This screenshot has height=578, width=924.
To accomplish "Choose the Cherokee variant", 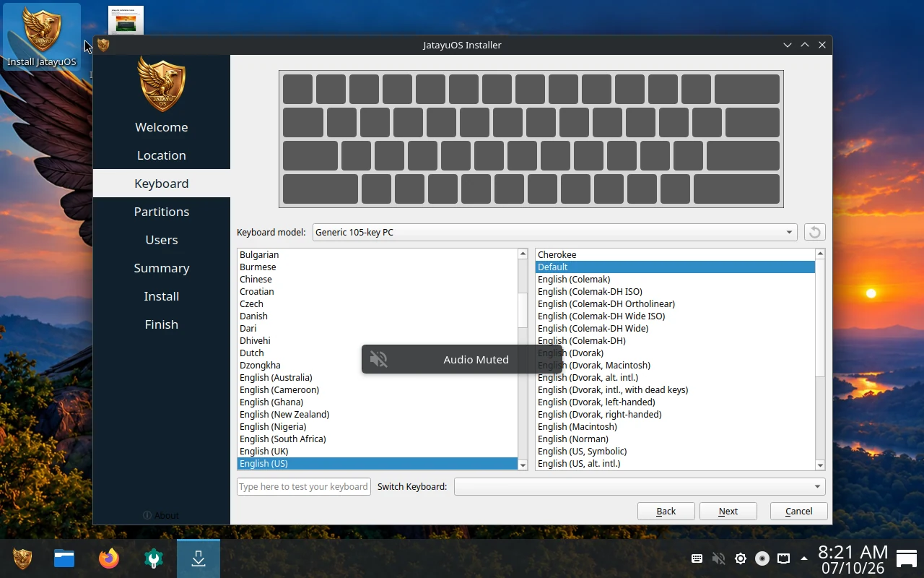I will click(675, 254).
